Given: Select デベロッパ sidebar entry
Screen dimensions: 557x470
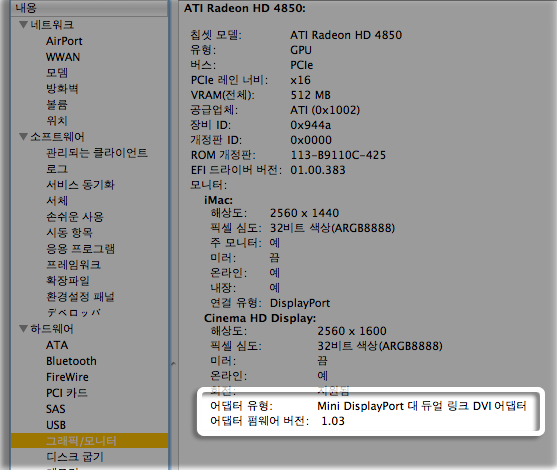Looking at the screenshot, I should pyautogui.click(x=74, y=313).
